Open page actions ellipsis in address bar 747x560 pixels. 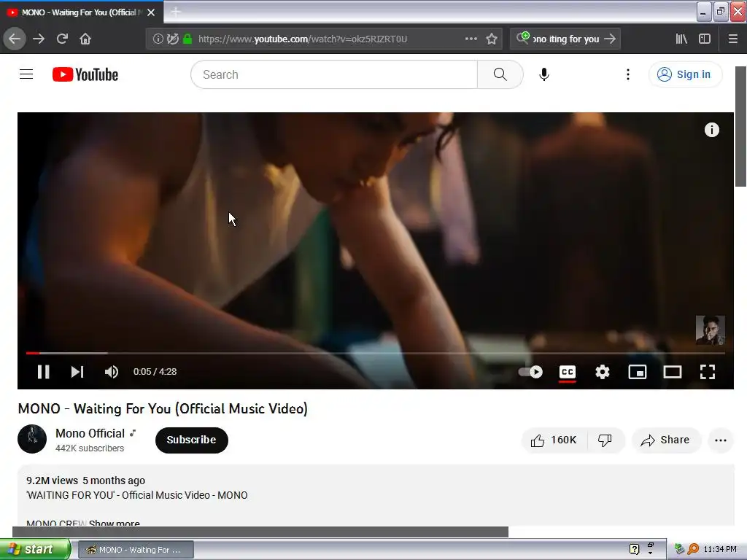[x=471, y=39]
